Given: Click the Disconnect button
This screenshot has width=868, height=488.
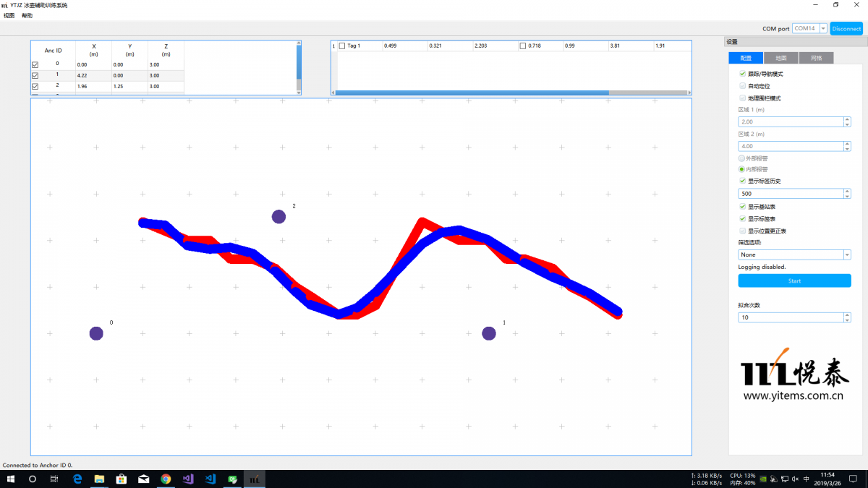Looking at the screenshot, I should 846,28.
